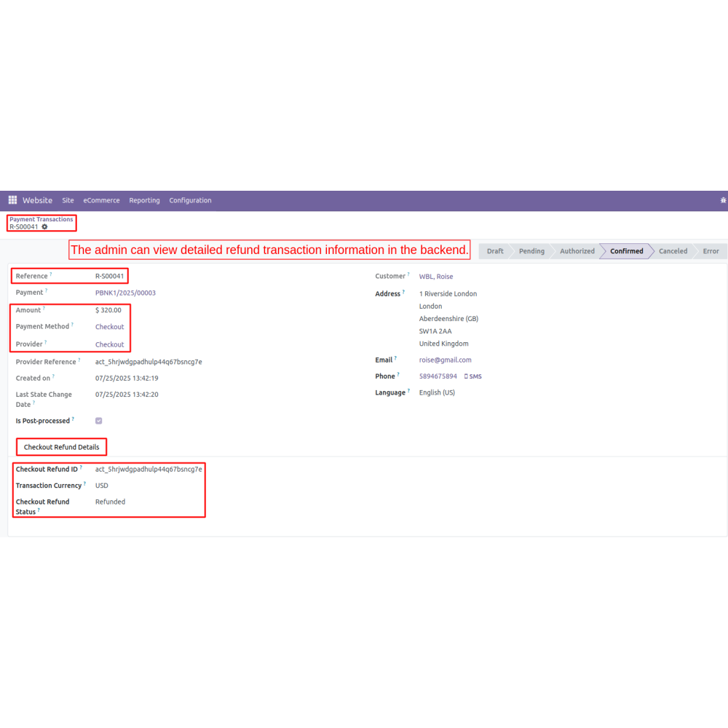Click the roise@gmail.com email link
The height and width of the screenshot is (728, 728).
(445, 360)
